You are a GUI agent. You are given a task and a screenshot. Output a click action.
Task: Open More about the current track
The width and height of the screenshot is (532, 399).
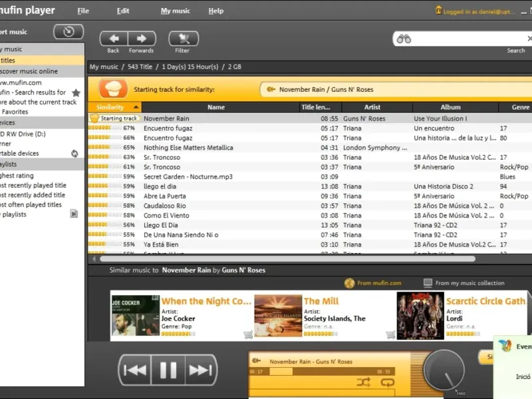(x=38, y=102)
